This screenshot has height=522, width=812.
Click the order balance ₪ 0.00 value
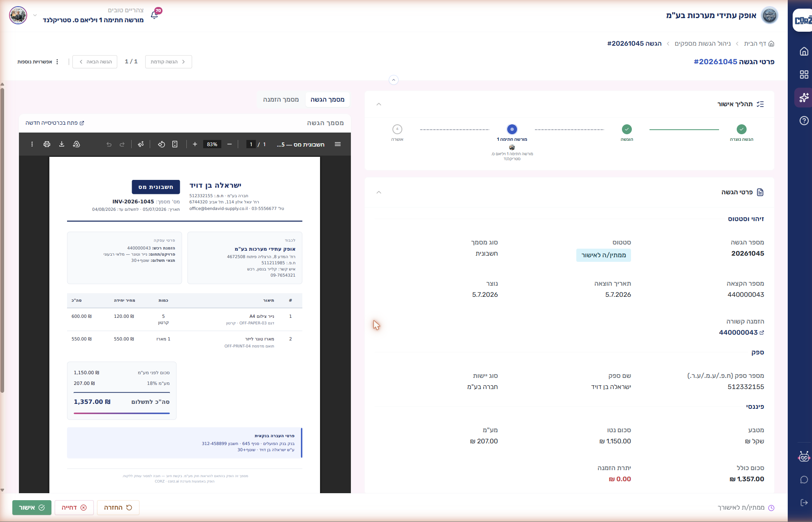619,479
